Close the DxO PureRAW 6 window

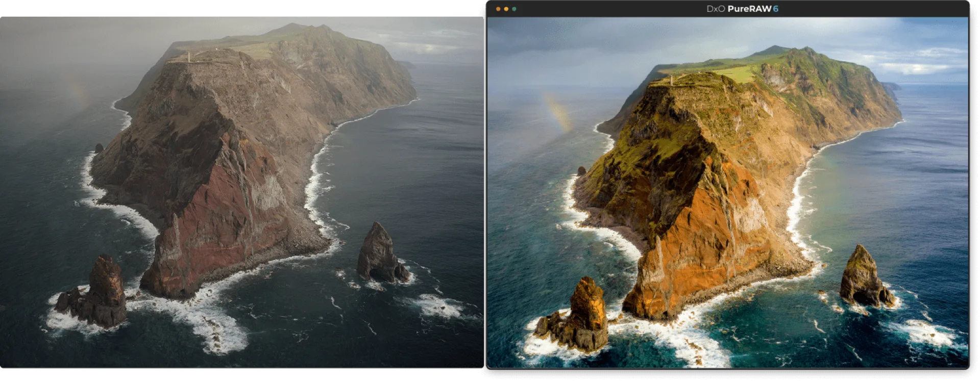pyautogui.click(x=498, y=9)
